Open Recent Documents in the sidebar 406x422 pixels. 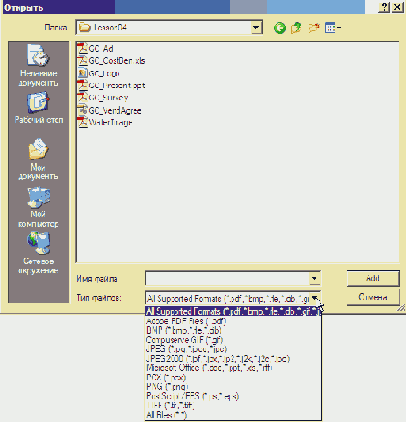(x=38, y=65)
